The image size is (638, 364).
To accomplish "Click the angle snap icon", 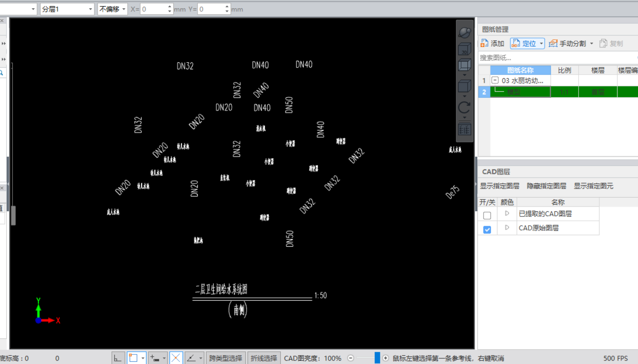I will click(x=191, y=358).
